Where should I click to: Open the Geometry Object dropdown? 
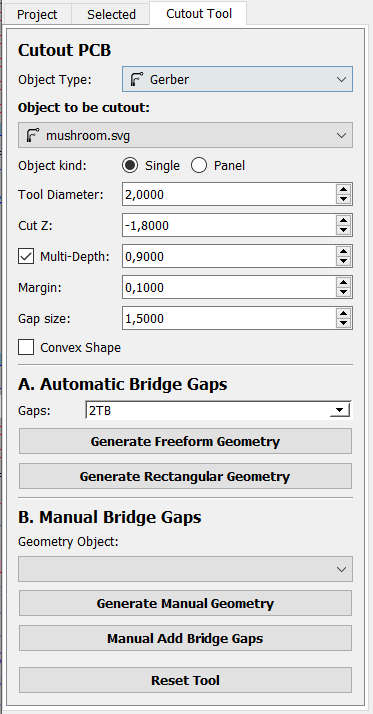coord(185,569)
